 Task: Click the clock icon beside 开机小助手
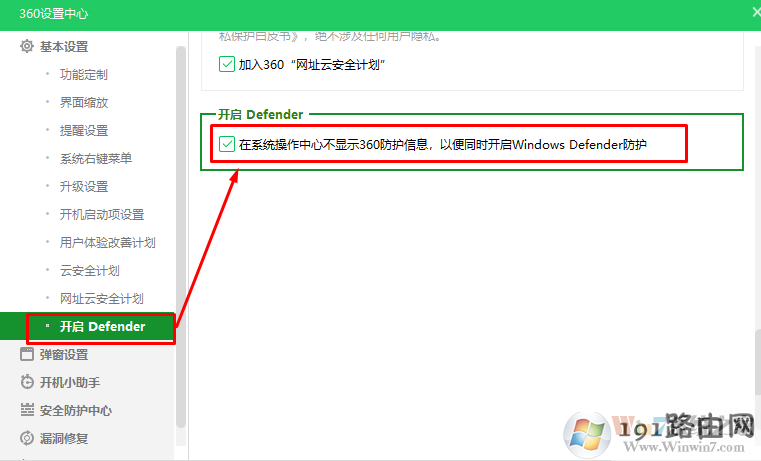click(x=27, y=382)
